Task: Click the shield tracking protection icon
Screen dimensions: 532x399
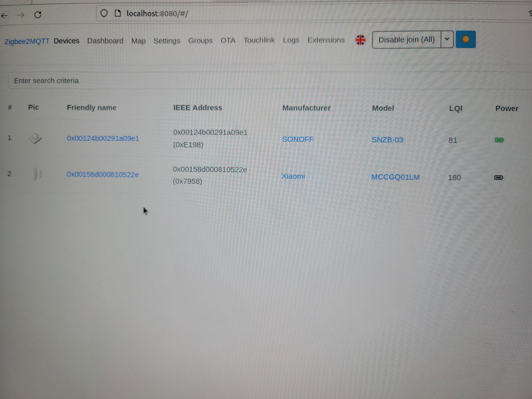Action: [x=104, y=13]
